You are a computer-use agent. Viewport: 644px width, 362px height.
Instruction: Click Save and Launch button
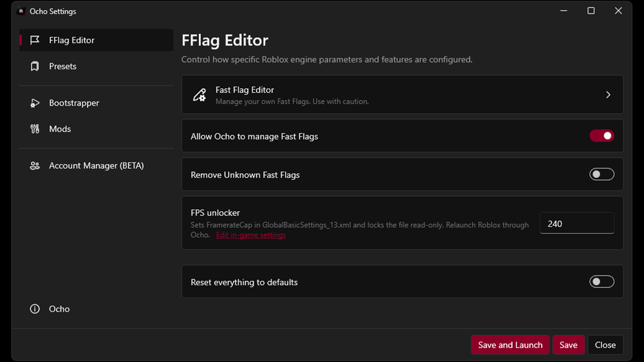click(510, 345)
